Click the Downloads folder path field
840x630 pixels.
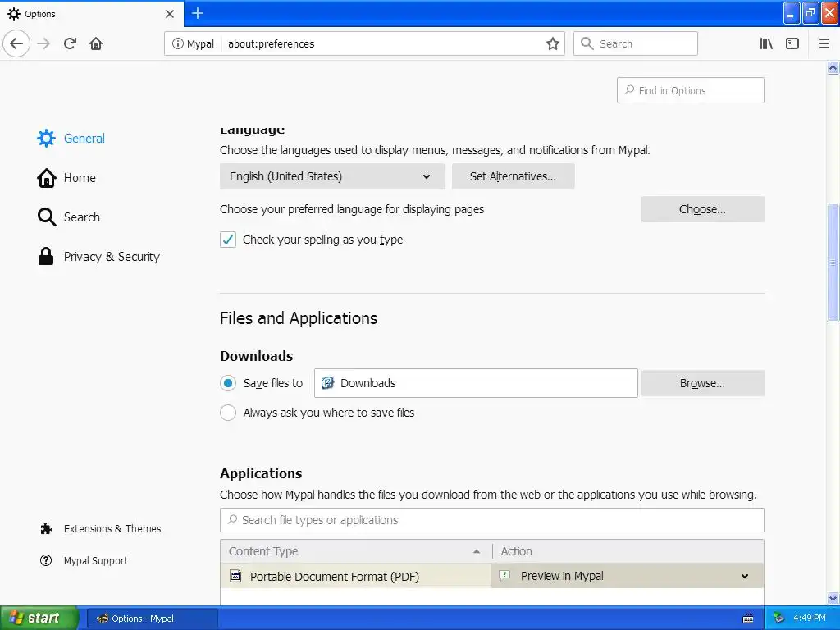pyautogui.click(x=476, y=383)
